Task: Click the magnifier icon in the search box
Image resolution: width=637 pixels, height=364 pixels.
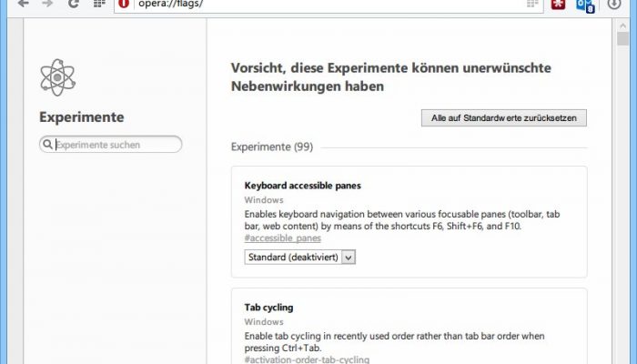Action: (x=47, y=144)
